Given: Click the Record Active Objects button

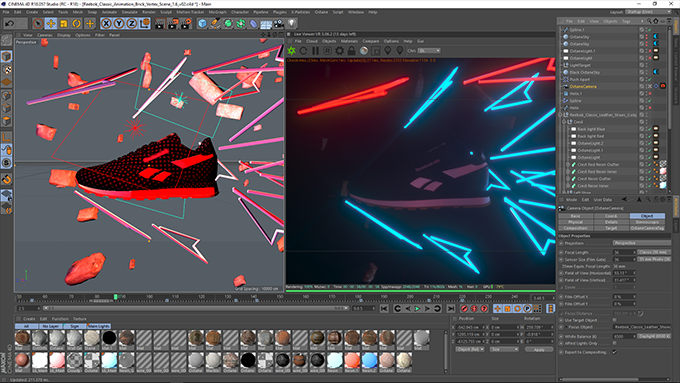Looking at the screenshot, I should coord(464,308).
